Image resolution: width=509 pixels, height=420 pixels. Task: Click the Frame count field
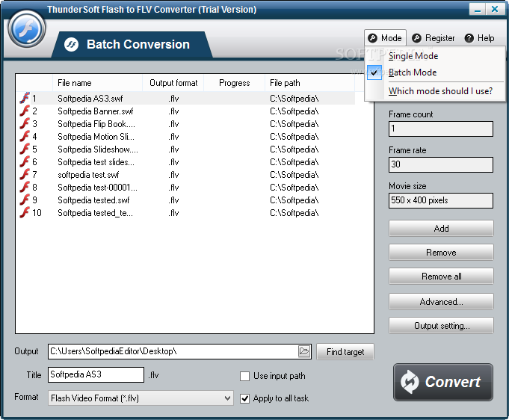pos(441,129)
